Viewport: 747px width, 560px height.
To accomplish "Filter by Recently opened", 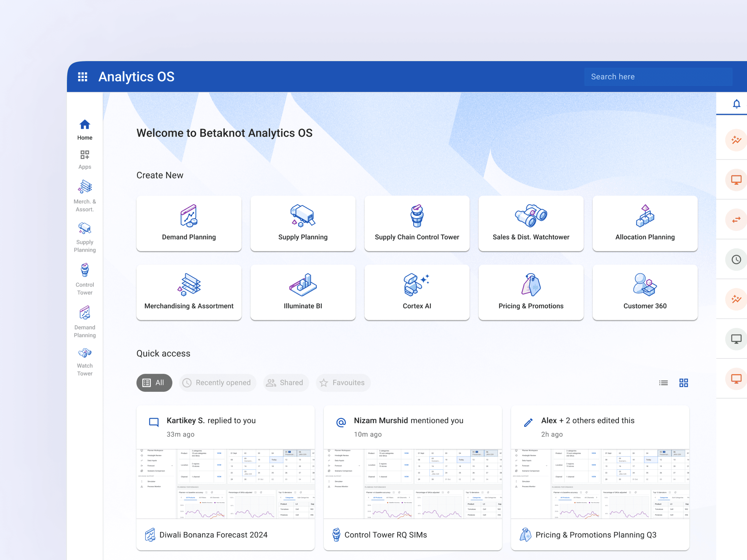I will (x=217, y=382).
